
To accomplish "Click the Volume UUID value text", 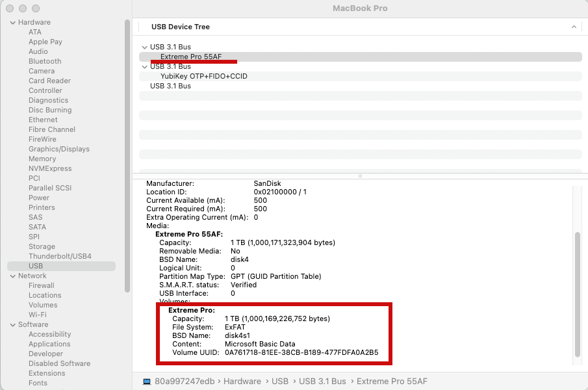I will tap(301, 352).
